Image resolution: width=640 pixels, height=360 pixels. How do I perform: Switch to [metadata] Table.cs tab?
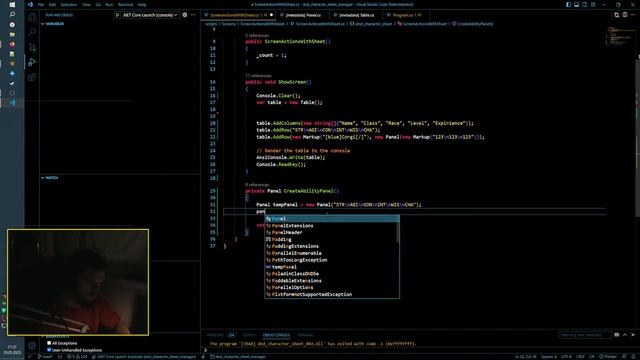[x=356, y=15]
